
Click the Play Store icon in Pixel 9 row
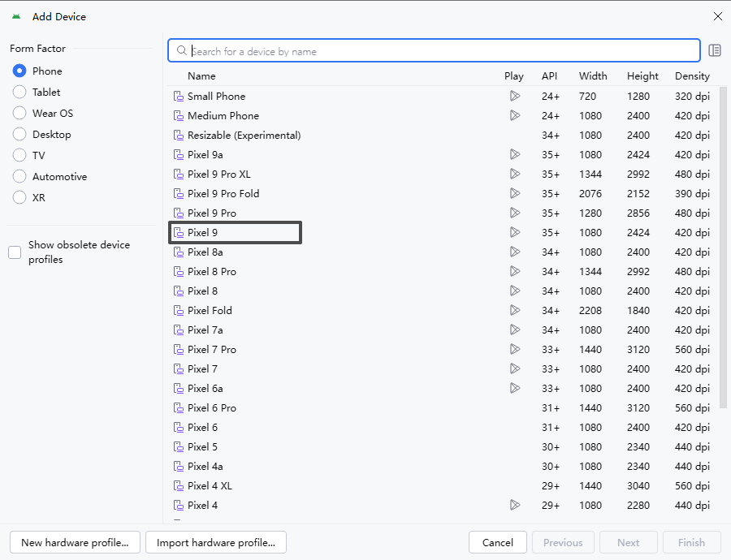click(x=515, y=232)
